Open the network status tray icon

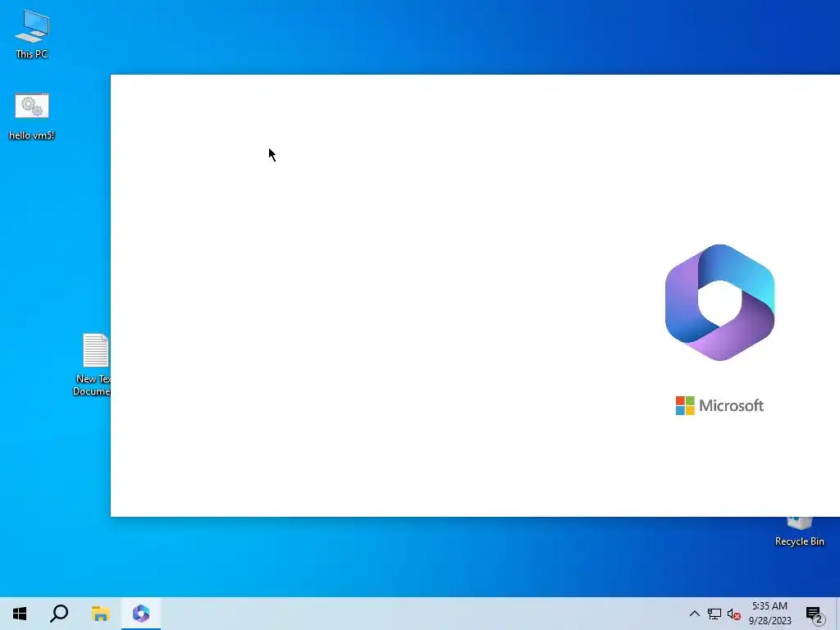714,614
